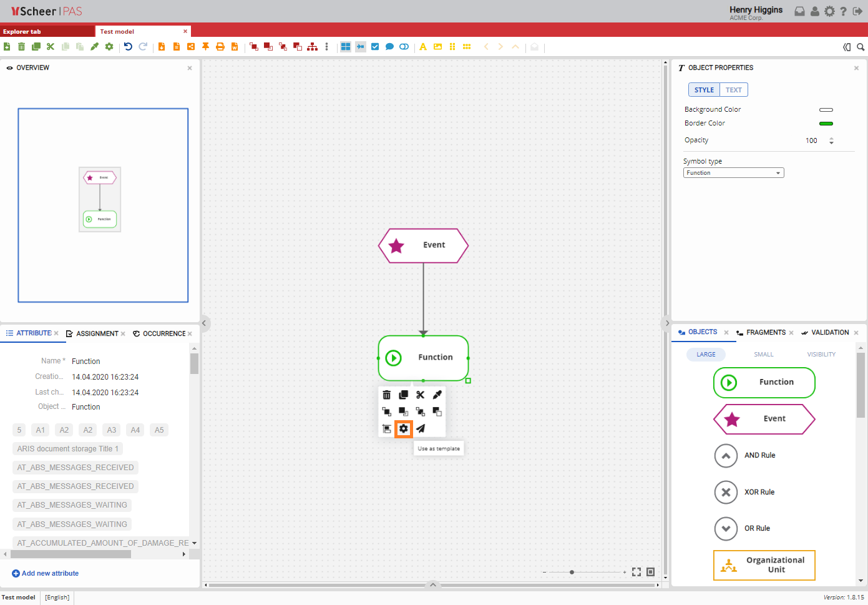Toggle the blue checkbox icon in toolbar
Image resolution: width=868 pixels, height=605 pixels.
(x=375, y=47)
